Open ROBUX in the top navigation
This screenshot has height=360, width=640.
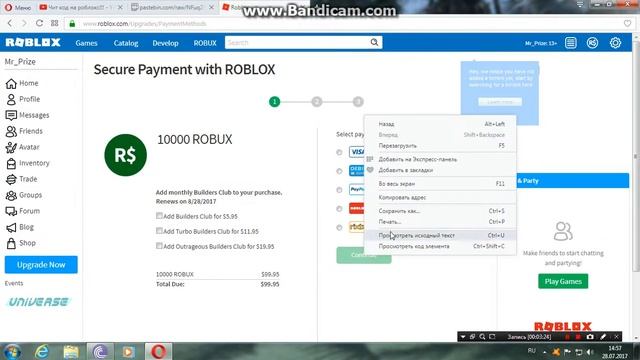click(x=205, y=43)
